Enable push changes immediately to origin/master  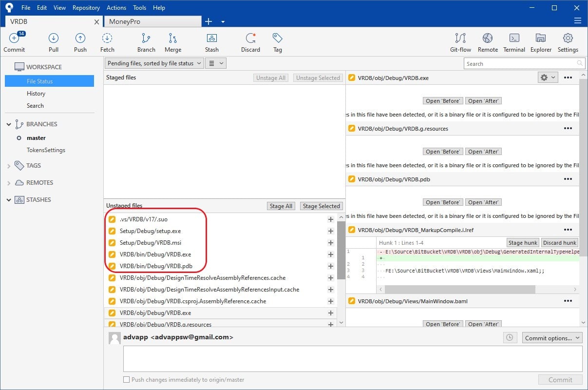(x=127, y=380)
